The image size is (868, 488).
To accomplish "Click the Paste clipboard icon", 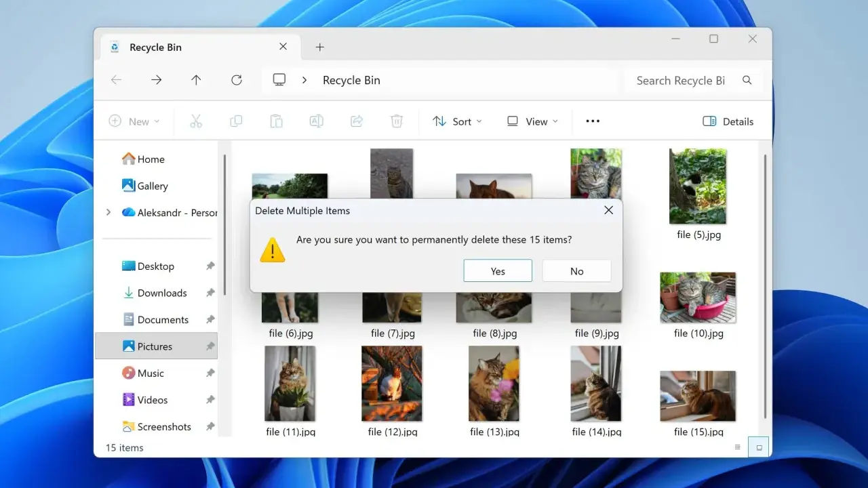I will coord(276,121).
